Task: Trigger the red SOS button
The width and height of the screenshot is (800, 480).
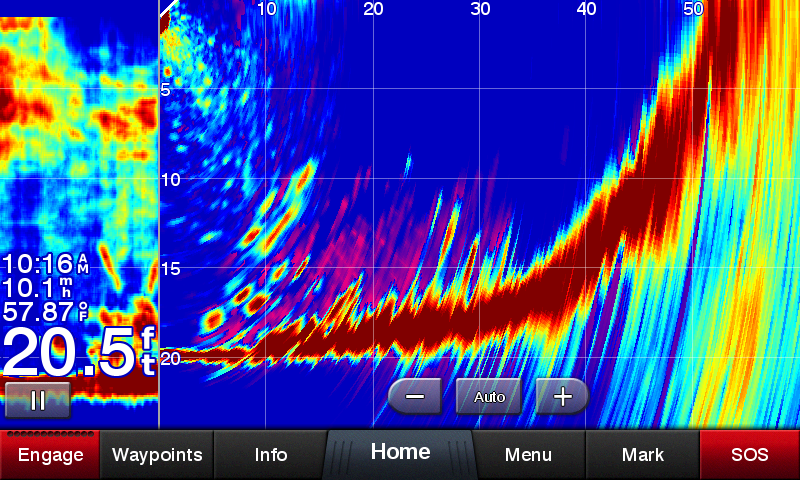Action: [x=749, y=455]
